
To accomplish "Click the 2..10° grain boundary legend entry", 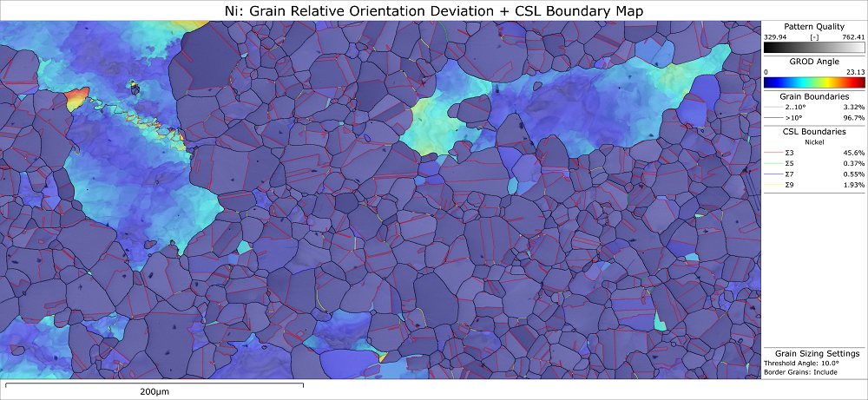I will pos(814,107).
